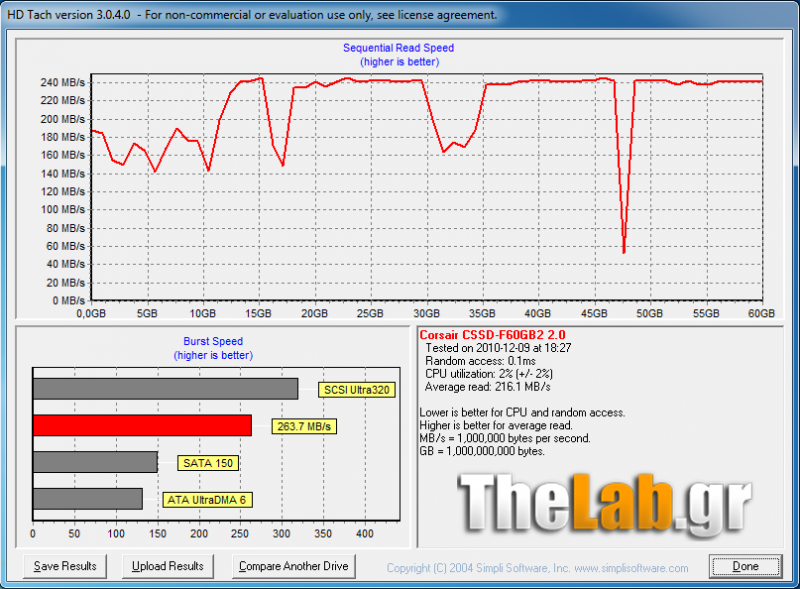Click the gray SATA 150 bar
Viewport: 800px width, 589px height.
pyautogui.click(x=95, y=462)
